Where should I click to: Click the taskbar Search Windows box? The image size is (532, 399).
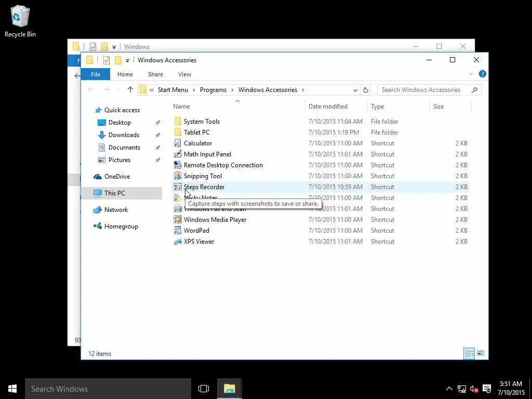point(108,389)
